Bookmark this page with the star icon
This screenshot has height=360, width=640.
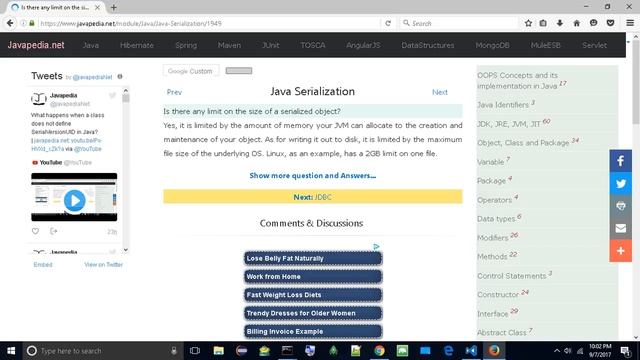(x=528, y=23)
